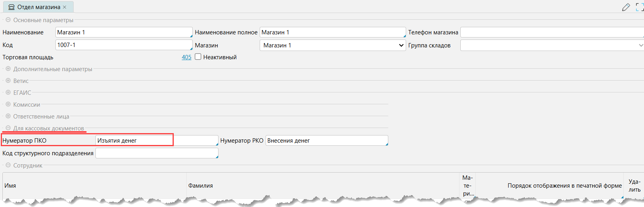Open the Торговая площадь 405 link
This screenshot has width=644, height=207.
186,57
